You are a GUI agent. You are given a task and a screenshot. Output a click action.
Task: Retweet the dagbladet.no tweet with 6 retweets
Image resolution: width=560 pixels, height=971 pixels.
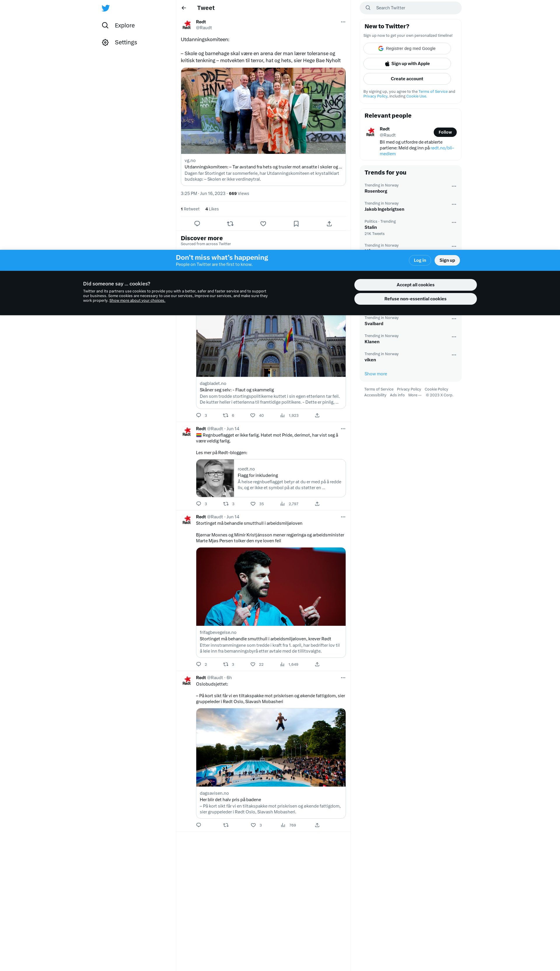pyautogui.click(x=226, y=415)
